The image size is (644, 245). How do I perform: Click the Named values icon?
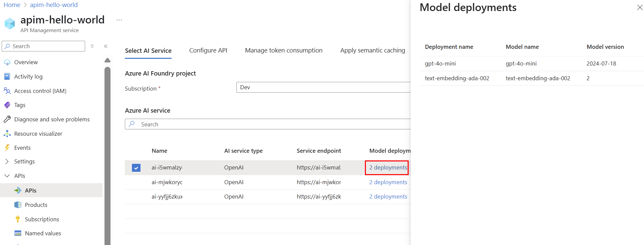click(18, 233)
